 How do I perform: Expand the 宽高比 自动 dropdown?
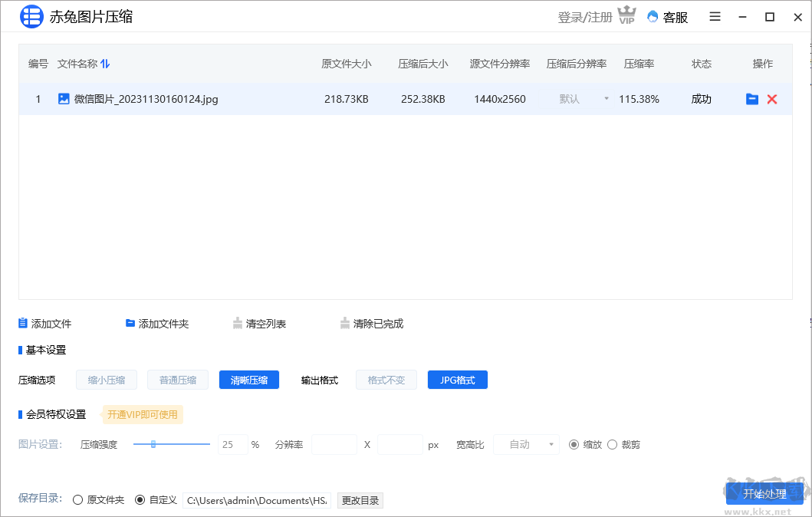tap(526, 444)
